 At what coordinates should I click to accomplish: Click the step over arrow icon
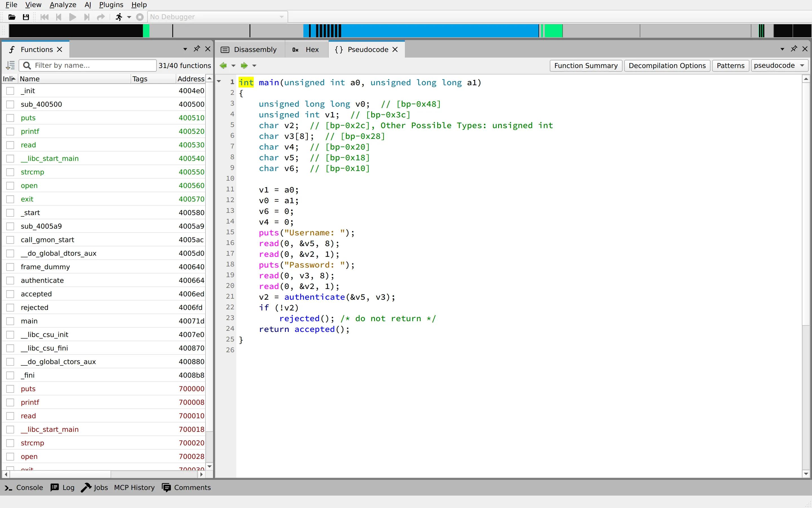101,17
